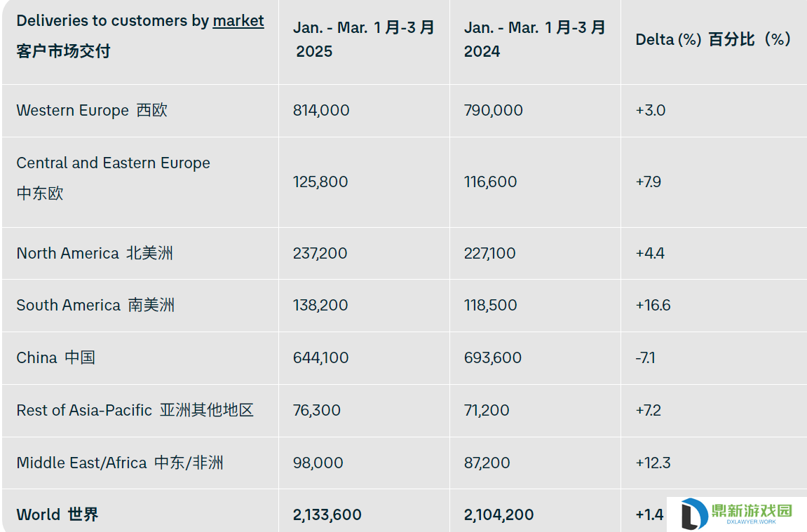Select the Central and Eastern Europe label
807x532 pixels.
(x=113, y=177)
